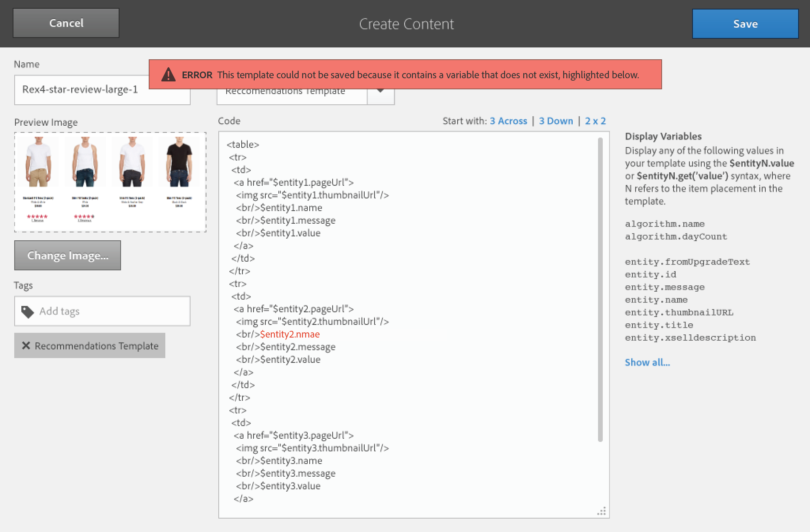Viewport: 810px width, 532px height.
Task: Click the tag icon in tags field
Action: 27,311
